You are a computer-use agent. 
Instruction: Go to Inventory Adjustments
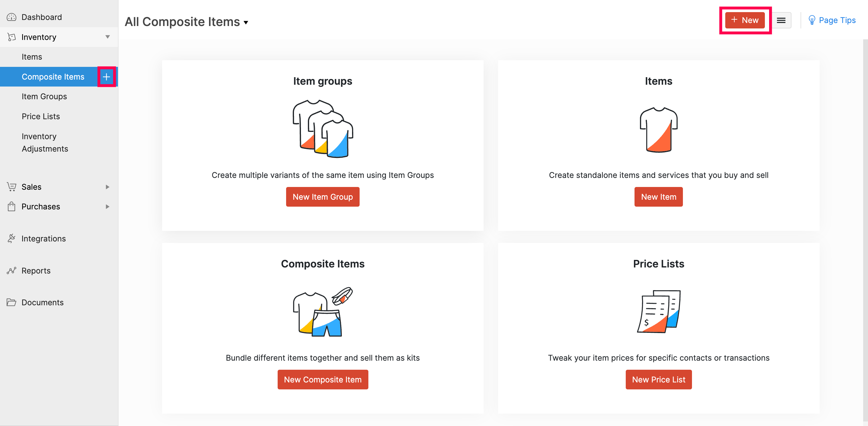click(45, 142)
